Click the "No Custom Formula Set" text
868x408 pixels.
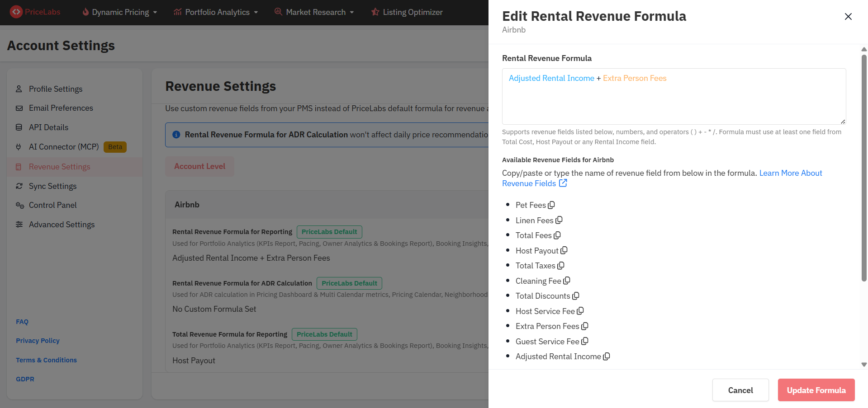tap(214, 309)
